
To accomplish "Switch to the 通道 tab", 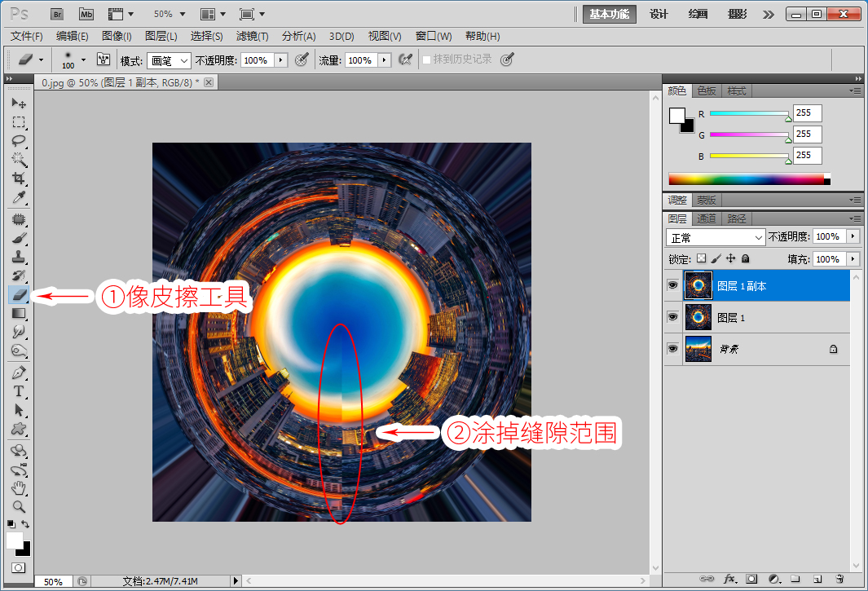I will 707,218.
